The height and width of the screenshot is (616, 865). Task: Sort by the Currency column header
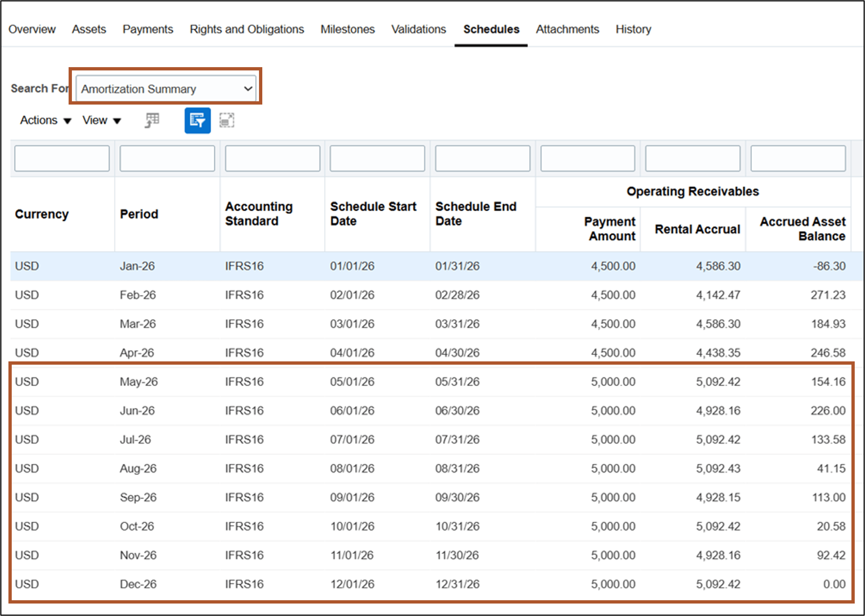(x=42, y=214)
